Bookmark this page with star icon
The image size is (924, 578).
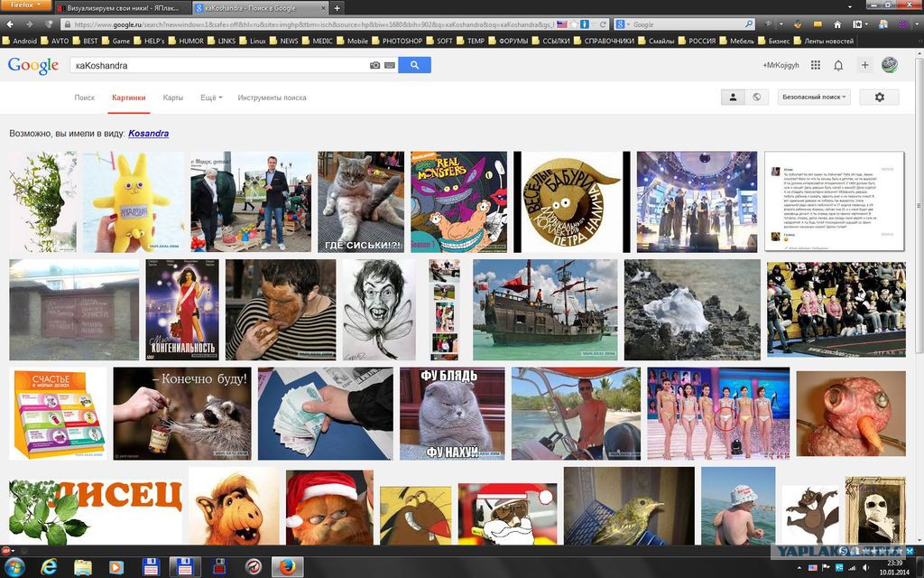574,24
